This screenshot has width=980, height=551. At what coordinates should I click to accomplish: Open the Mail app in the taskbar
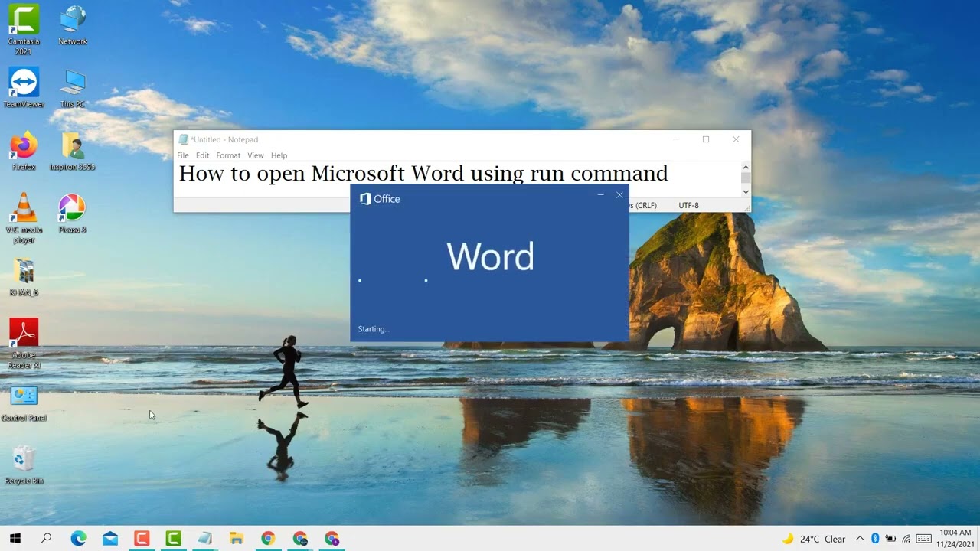[x=110, y=539]
